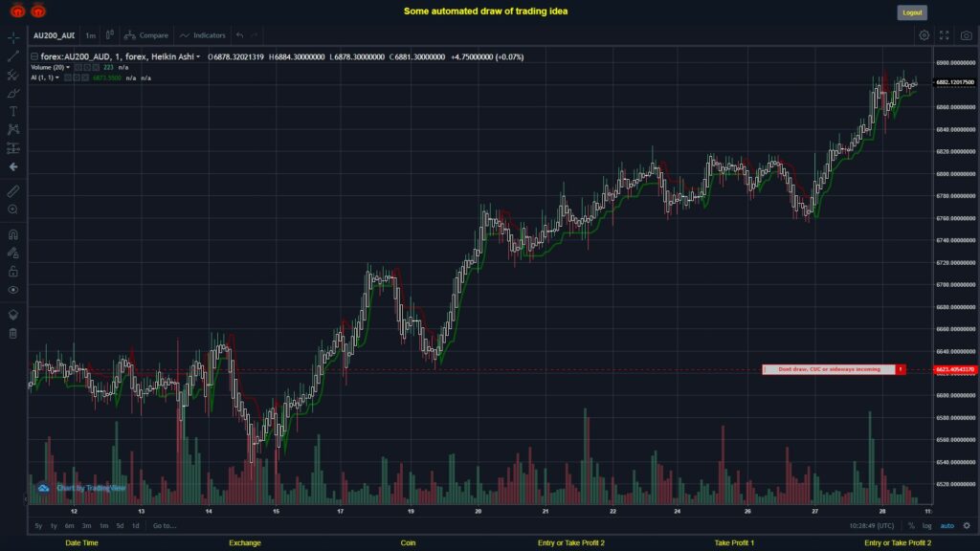Click the second red mask icon

[x=38, y=11]
